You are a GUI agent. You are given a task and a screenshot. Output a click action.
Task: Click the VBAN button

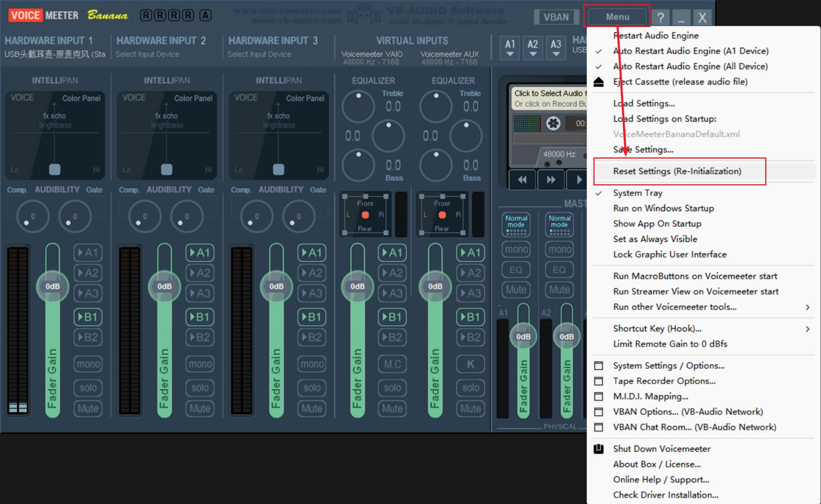click(x=556, y=17)
